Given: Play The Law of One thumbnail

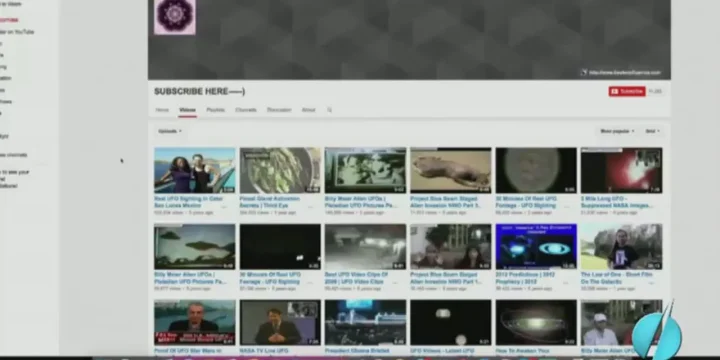Looking at the screenshot, I should [622, 247].
